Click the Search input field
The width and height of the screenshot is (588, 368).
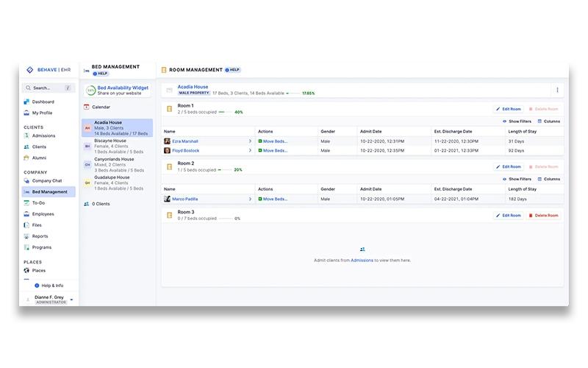coord(46,88)
